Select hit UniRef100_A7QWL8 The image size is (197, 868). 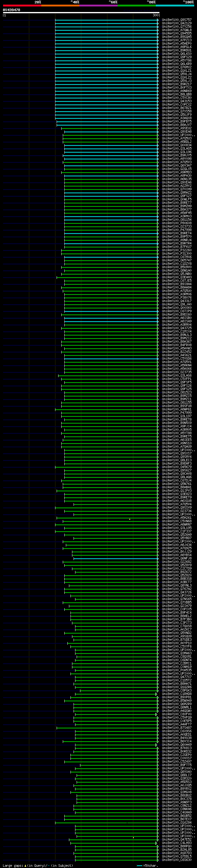pos(177,30)
